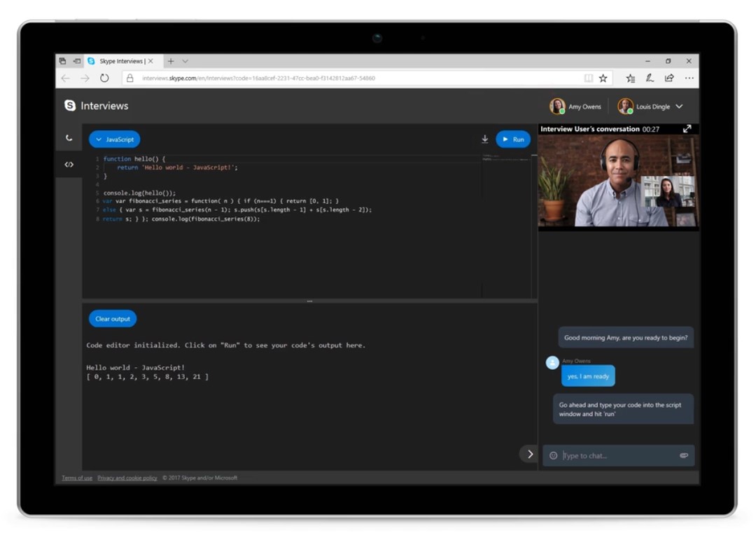Click Louis Dingle's avatar in the header
Viewport: 756px width, 538px height.
click(625, 106)
